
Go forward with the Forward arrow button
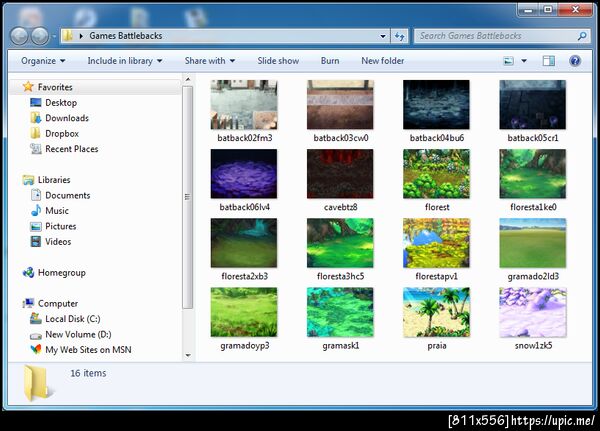pyautogui.click(x=39, y=36)
